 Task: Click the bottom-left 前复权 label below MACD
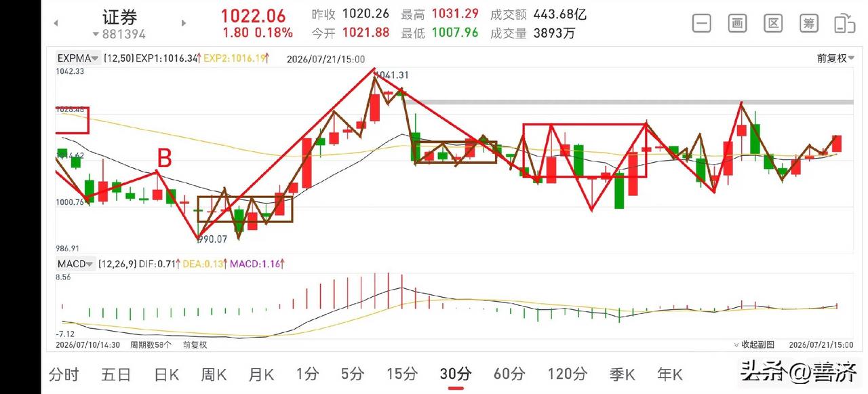click(x=195, y=344)
